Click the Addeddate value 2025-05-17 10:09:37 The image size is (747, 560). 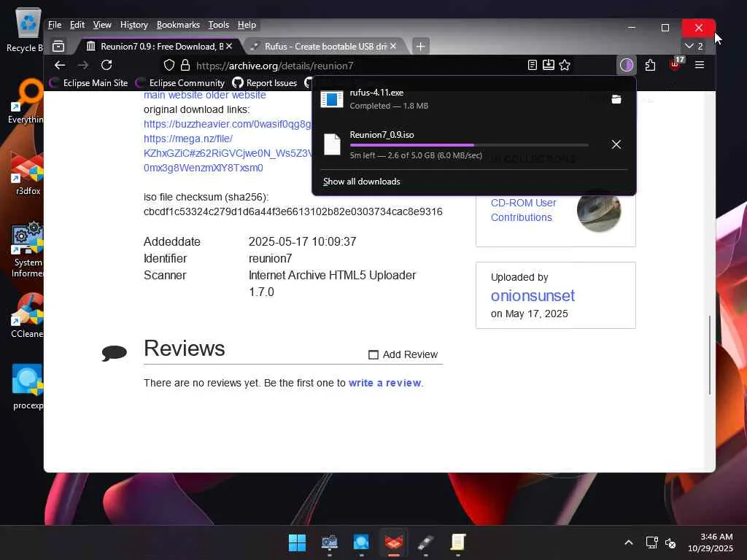pos(303,242)
